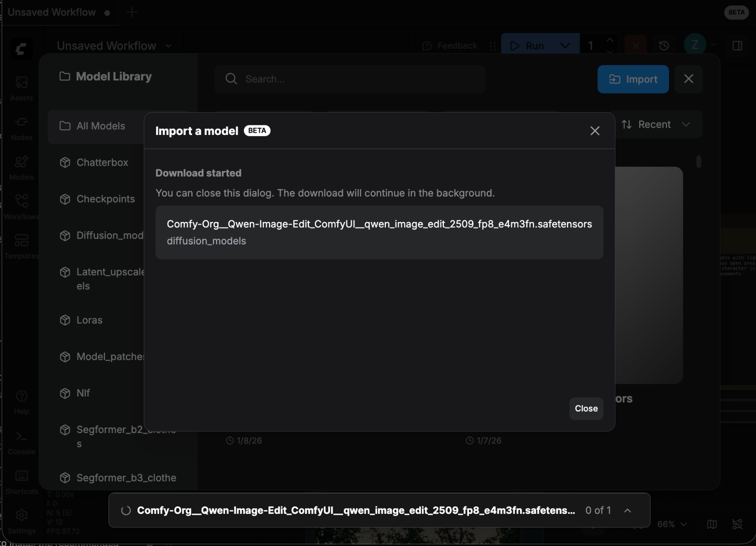Open the Recent sort dropdown
The height and width of the screenshot is (546, 756).
coord(655,124)
